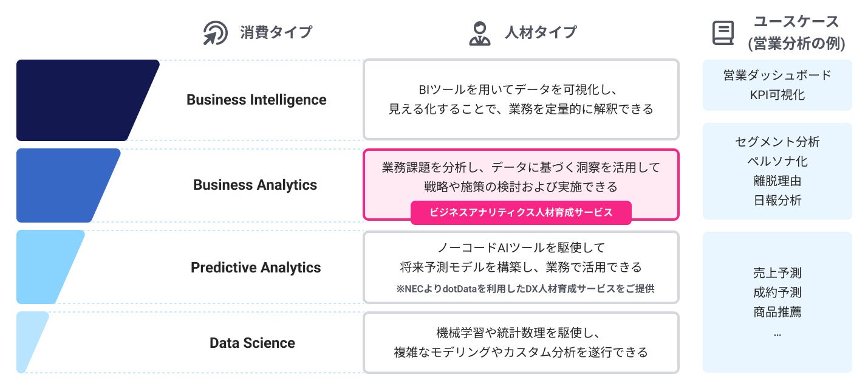
Task: Click the 営業ダッシュボード use case card
Action: pos(777,85)
